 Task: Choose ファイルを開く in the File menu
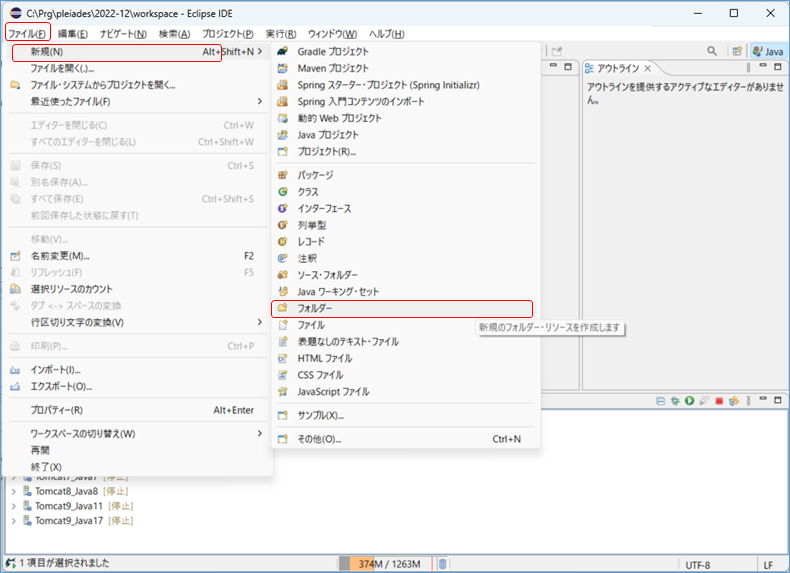click(138, 69)
